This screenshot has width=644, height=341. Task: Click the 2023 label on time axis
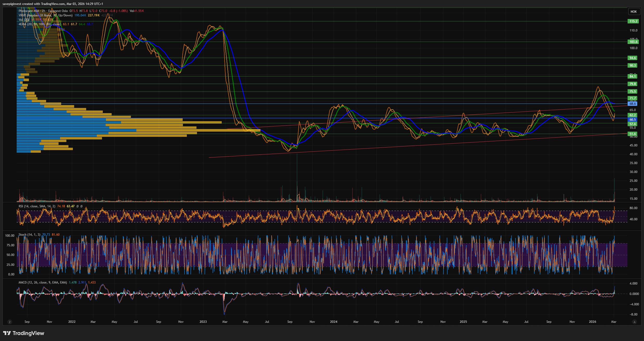[x=203, y=322]
